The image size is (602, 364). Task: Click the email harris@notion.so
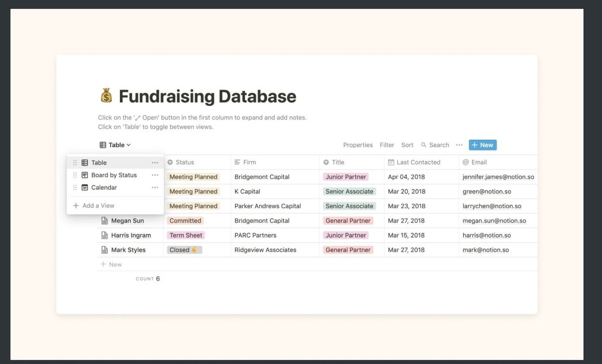point(487,235)
